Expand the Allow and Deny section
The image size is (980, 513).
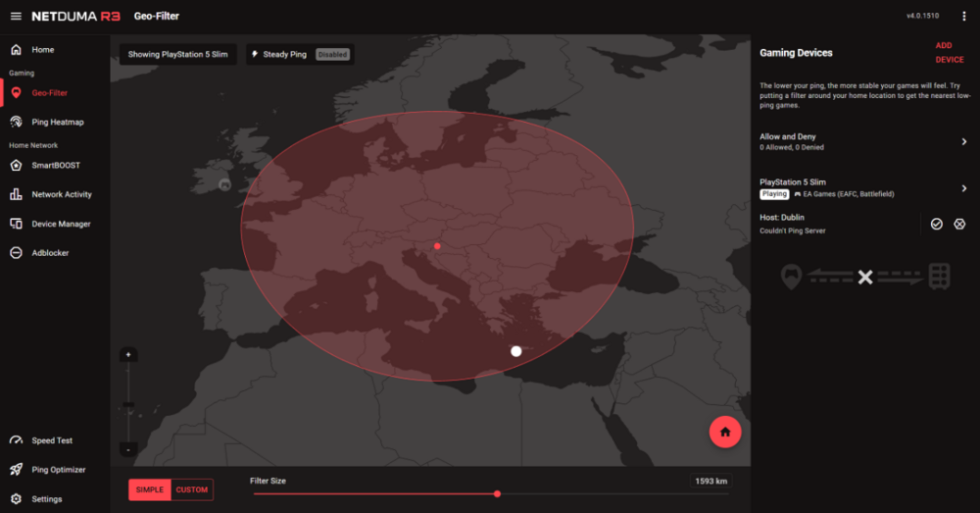863,142
